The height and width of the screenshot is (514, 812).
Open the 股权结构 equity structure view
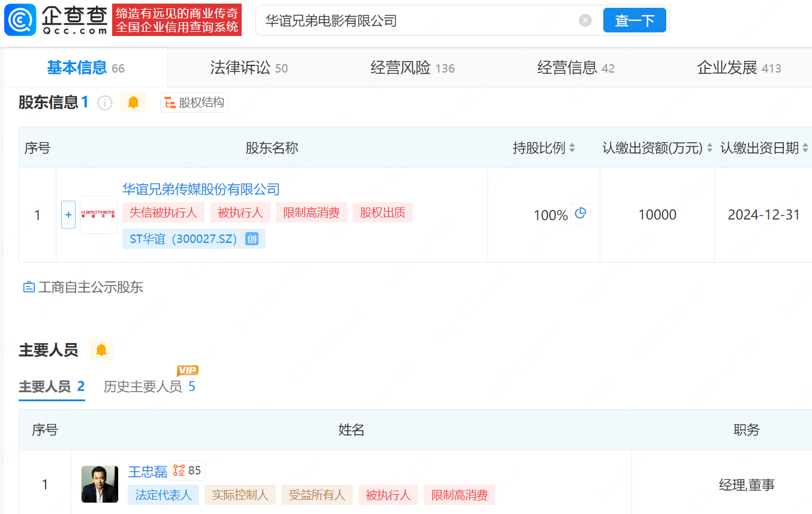194,103
